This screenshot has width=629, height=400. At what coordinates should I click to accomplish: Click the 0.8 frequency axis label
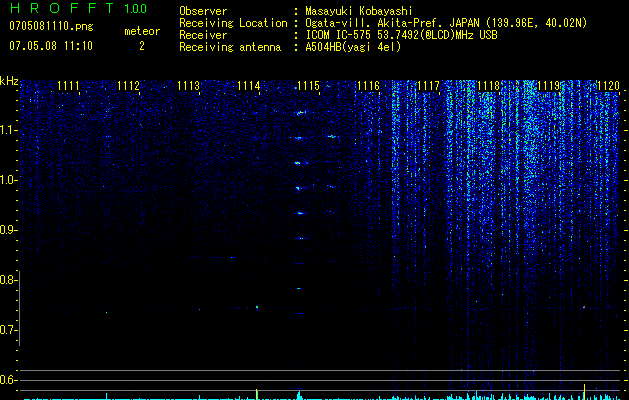click(x=7, y=280)
